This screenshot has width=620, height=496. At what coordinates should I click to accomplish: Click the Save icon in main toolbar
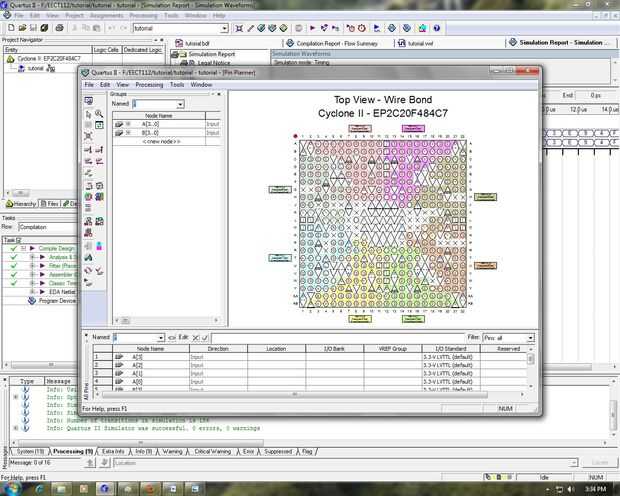[33, 28]
